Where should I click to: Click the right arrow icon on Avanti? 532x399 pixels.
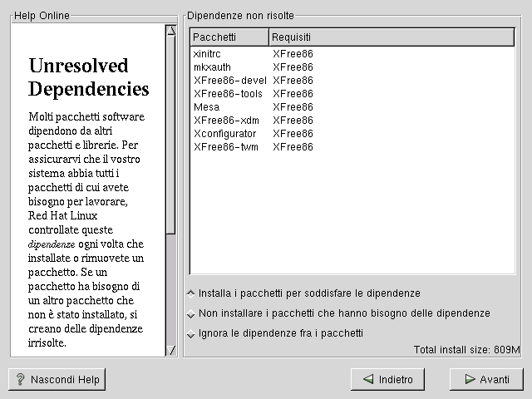coord(466,380)
